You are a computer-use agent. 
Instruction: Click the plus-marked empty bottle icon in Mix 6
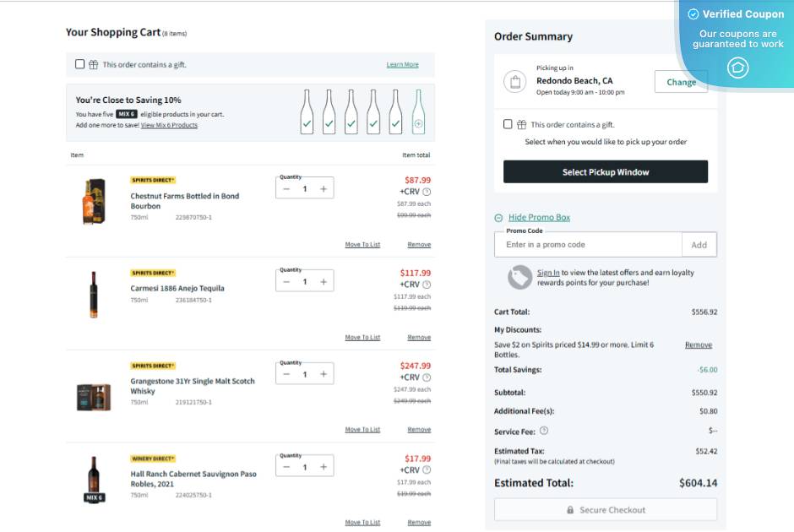pyautogui.click(x=418, y=124)
